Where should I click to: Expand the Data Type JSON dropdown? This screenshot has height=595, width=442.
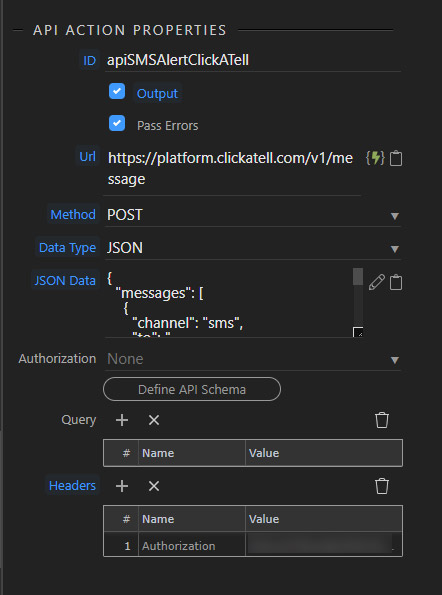coord(253,248)
